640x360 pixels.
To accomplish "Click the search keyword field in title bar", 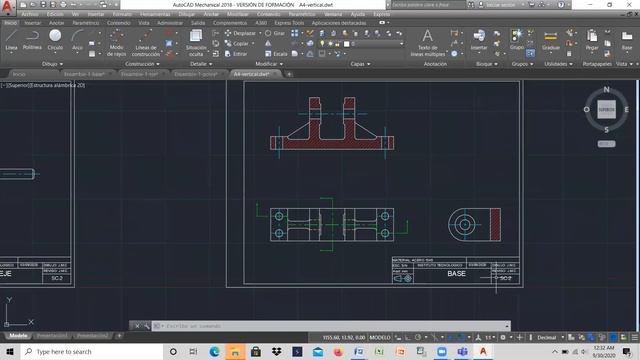I will (428, 5).
